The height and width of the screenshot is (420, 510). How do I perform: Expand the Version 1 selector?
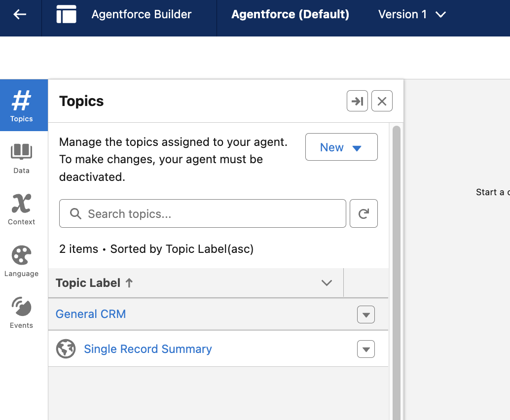click(x=412, y=15)
